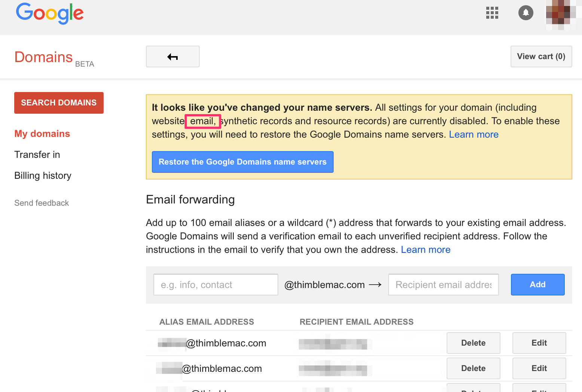Screen dimensions: 582x392
Task: Edit the first thimblemac.com alias
Action: (x=539, y=343)
